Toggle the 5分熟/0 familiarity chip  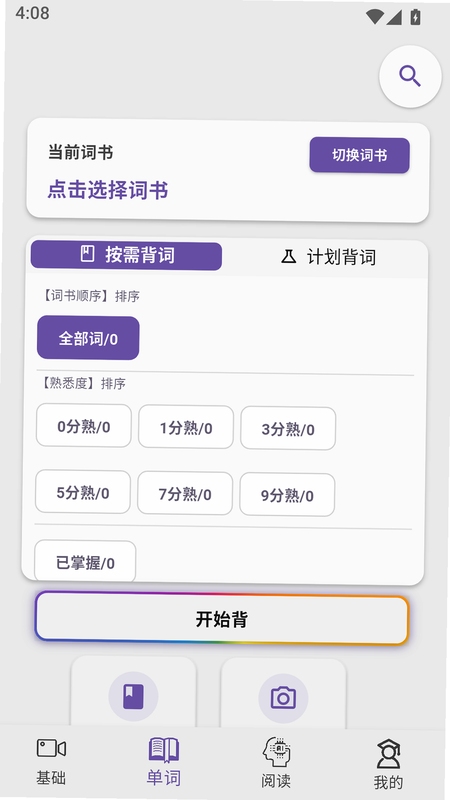[x=83, y=492]
